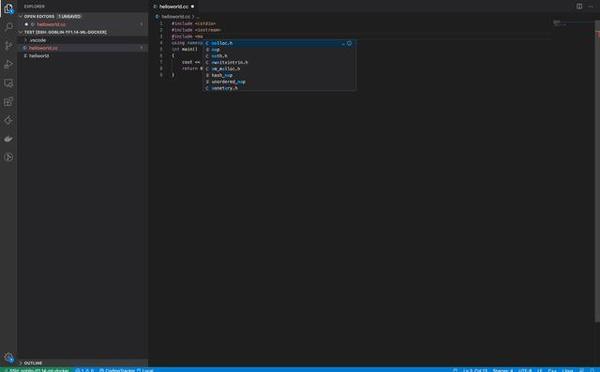Click the editor minimap
This screenshot has height=372, width=600.
click(x=572, y=24)
